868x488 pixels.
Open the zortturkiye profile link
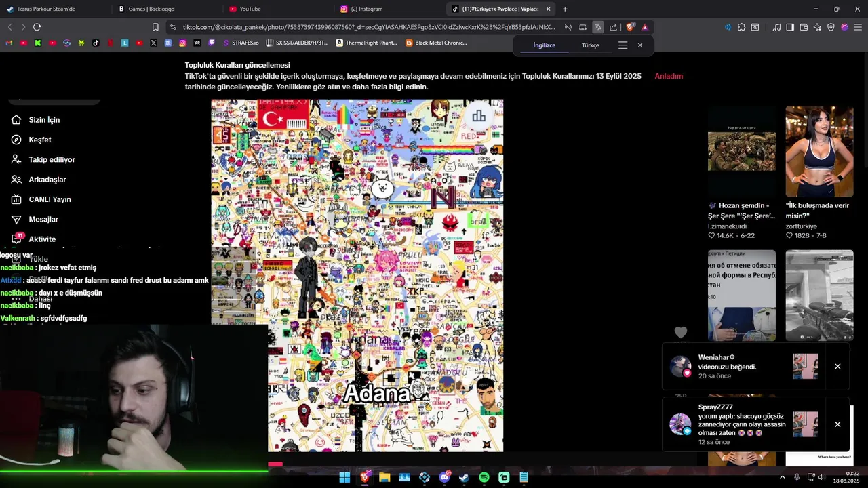click(x=802, y=226)
